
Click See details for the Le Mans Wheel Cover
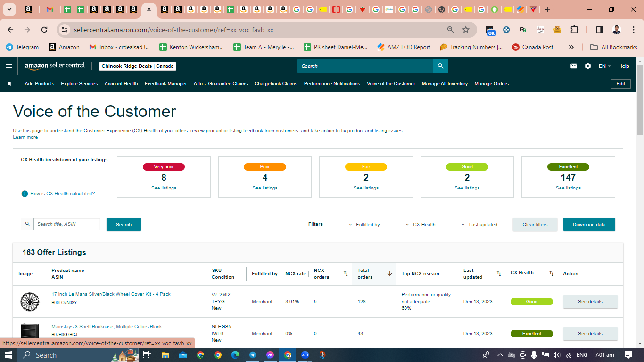590,302
